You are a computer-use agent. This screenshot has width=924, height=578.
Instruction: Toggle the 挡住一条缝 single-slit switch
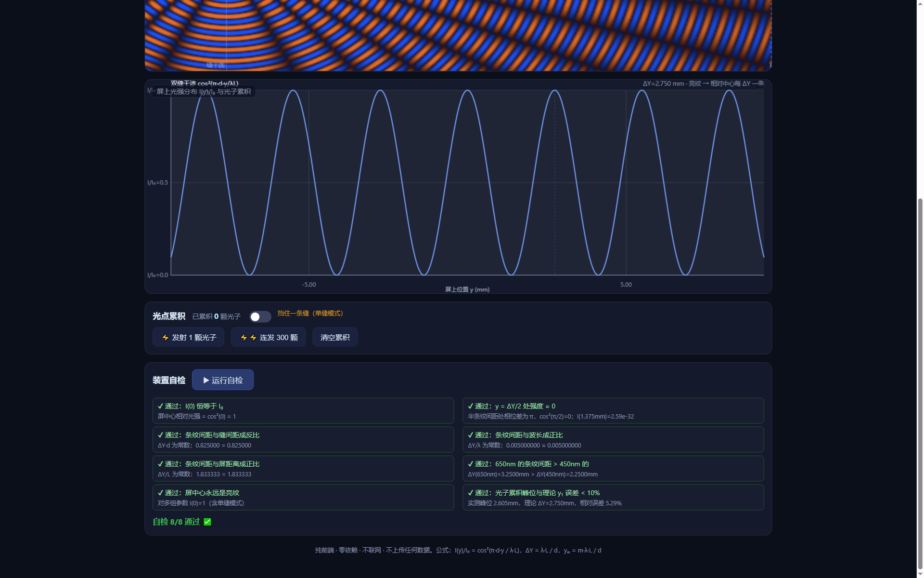click(260, 316)
